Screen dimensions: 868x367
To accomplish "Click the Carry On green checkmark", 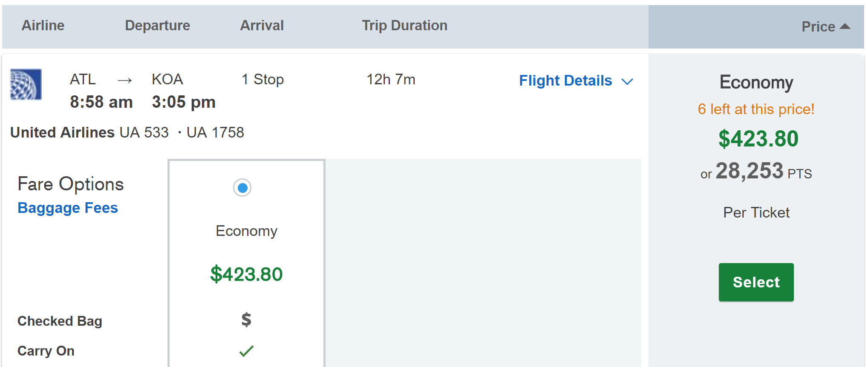I will point(246,351).
